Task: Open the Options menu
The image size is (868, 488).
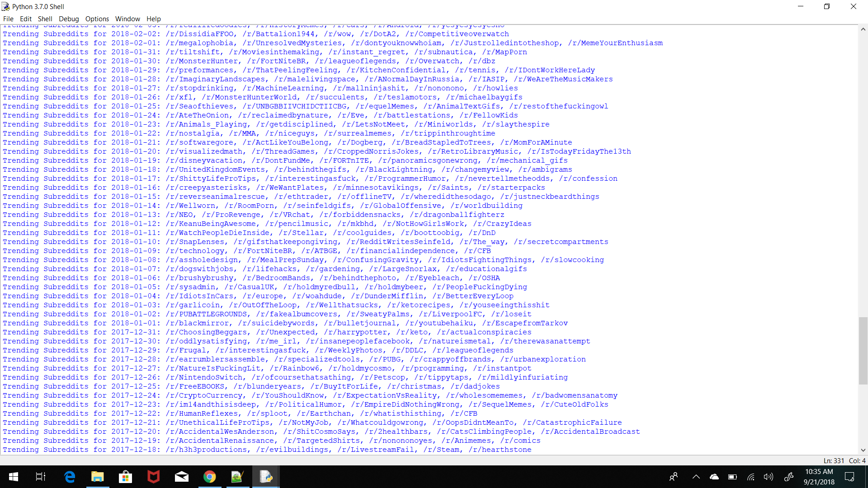Action: click(x=97, y=19)
